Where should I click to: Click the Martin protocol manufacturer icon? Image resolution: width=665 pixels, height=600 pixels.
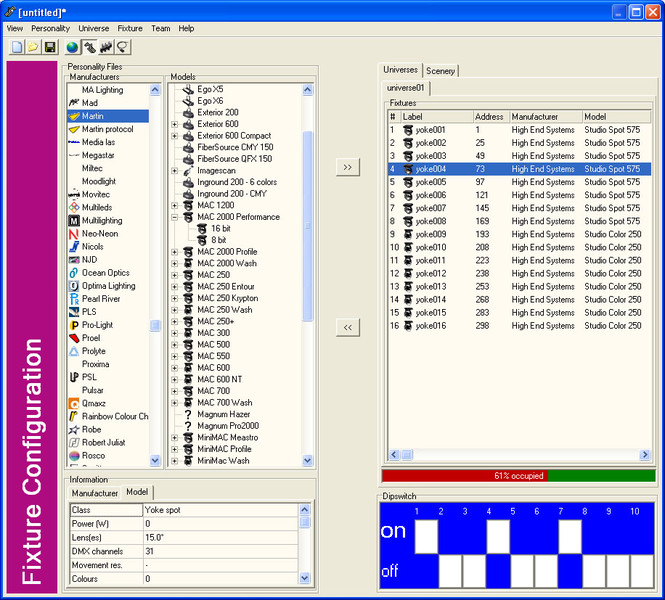pos(74,129)
